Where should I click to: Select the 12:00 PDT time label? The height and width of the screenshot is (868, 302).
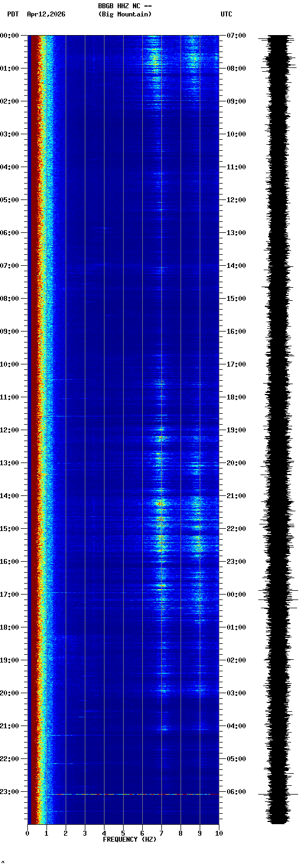pyautogui.click(x=9, y=430)
